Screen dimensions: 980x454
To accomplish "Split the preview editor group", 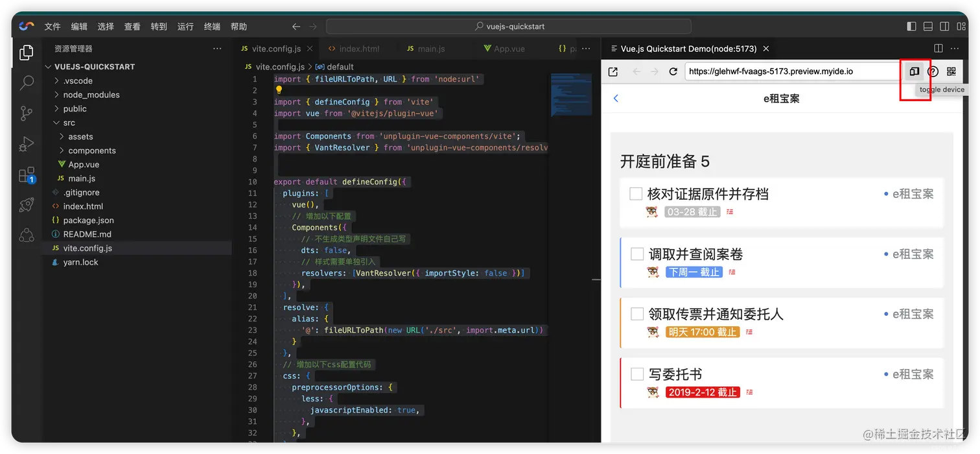I will [x=938, y=49].
